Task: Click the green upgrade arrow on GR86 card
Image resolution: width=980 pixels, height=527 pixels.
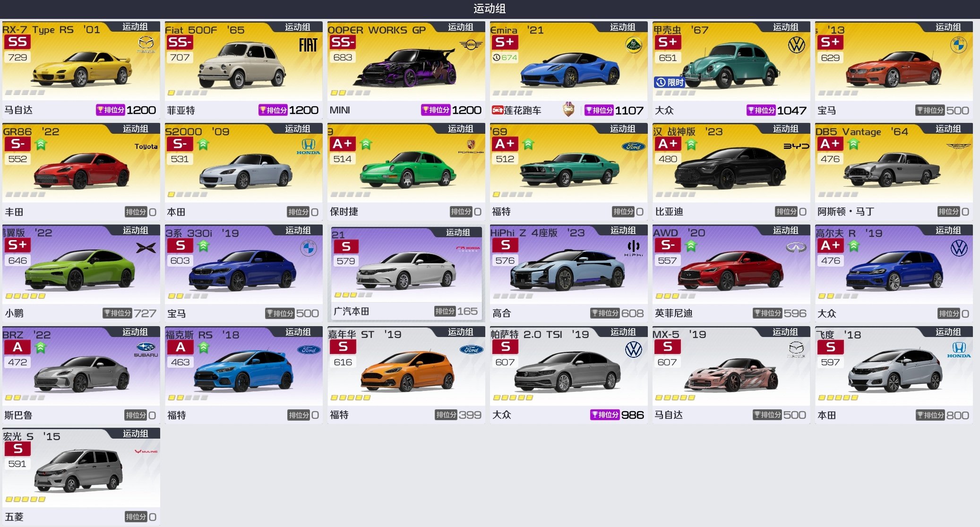Action: tap(41, 144)
